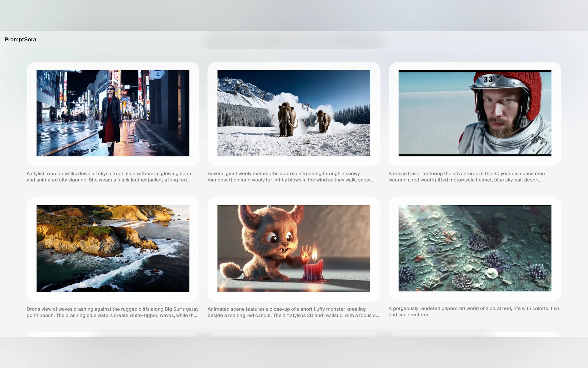588x368 pixels.
Task: Click the Sora watermark on monster video
Action: 361,286
